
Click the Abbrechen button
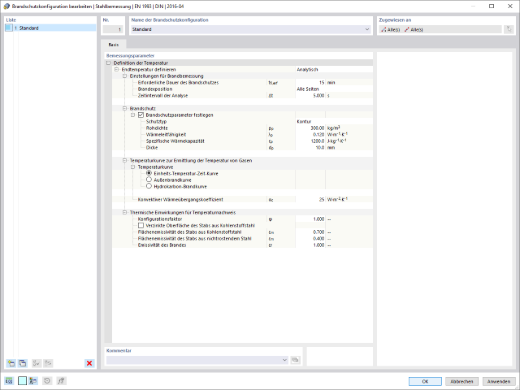[x=462, y=381]
